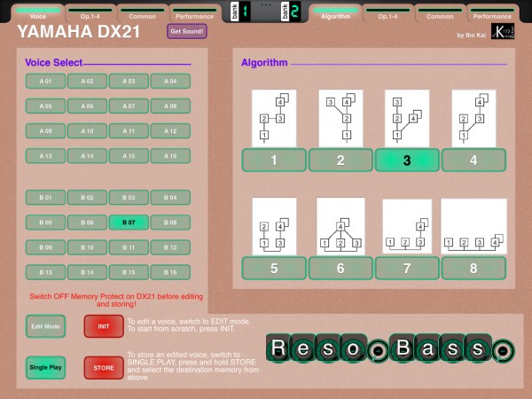Switch to bank 1 Op.1-4 tab
532x399 pixels.
click(90, 13)
